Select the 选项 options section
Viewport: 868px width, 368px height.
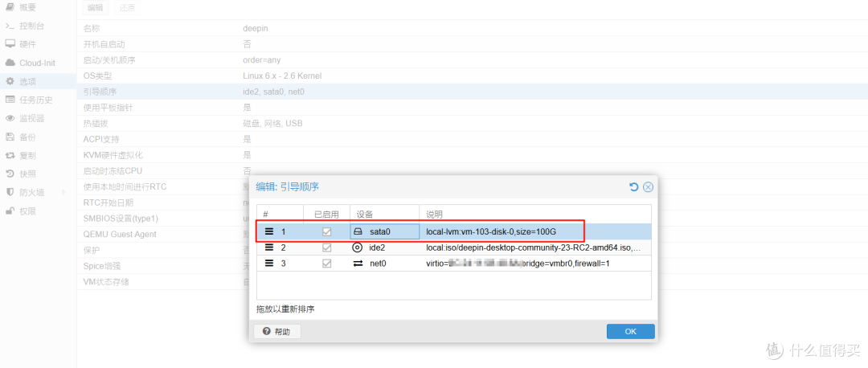pos(39,81)
